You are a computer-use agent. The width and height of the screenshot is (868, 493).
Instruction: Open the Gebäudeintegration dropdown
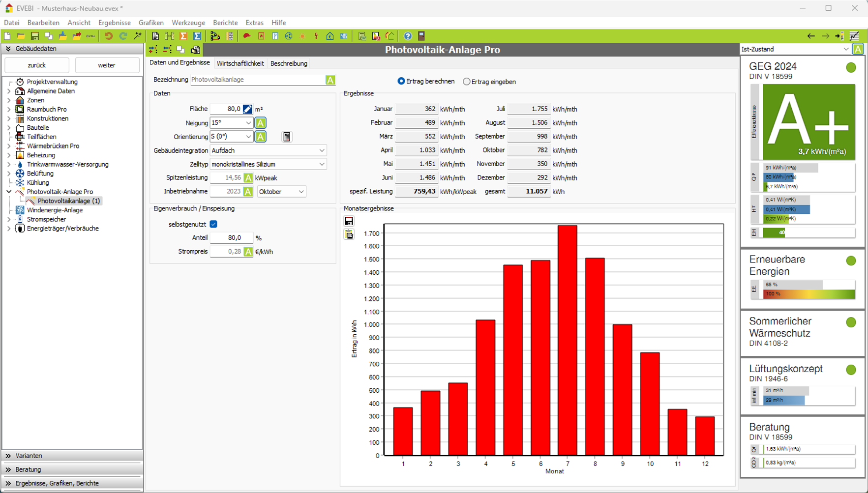coord(322,150)
